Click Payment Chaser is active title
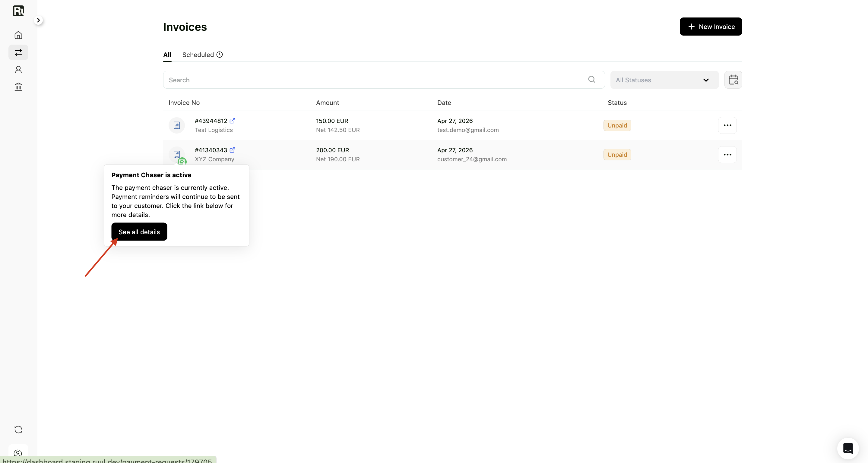 [x=151, y=175]
